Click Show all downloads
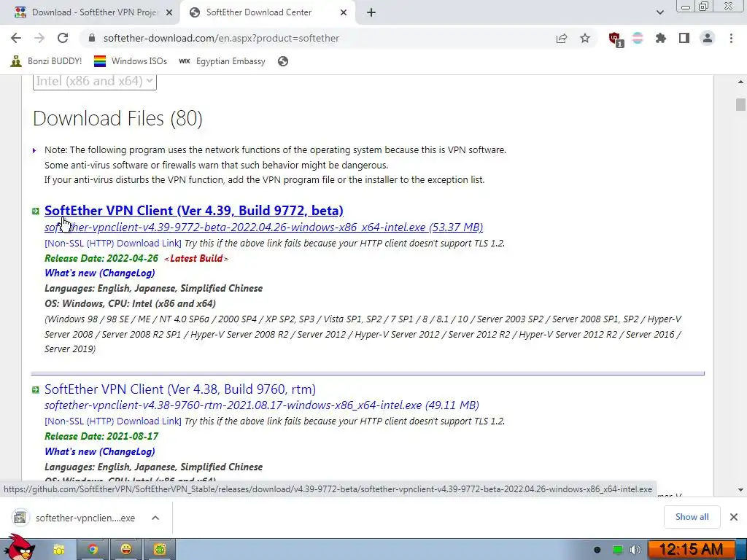The width and height of the screenshot is (747, 560). click(x=692, y=517)
